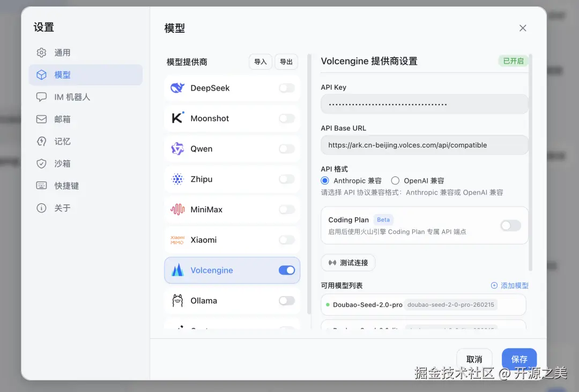Screen dimensions: 579x392
Task: Click the DeepSeek whale logo
Action: click(x=177, y=88)
